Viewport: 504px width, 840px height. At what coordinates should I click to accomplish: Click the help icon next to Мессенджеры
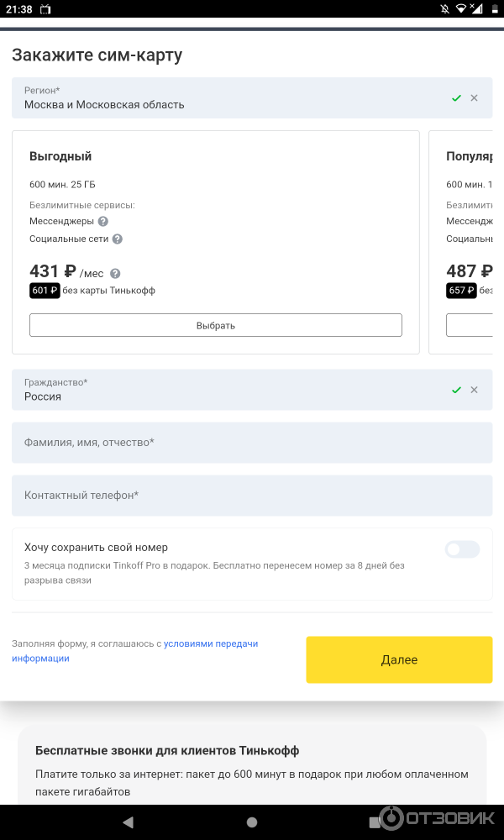click(102, 222)
